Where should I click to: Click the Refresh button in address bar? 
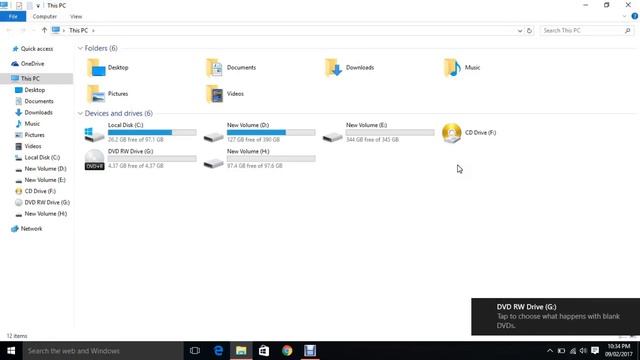pos(529,31)
